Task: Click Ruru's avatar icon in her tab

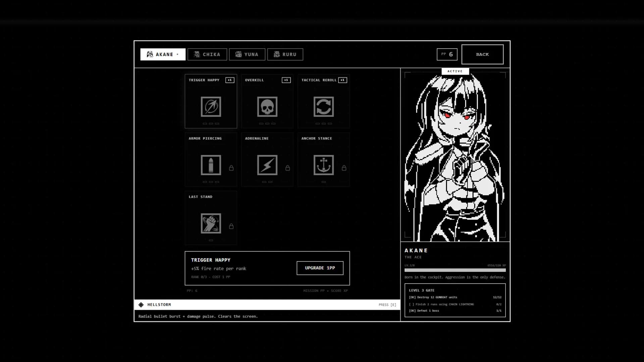Action: click(277, 54)
